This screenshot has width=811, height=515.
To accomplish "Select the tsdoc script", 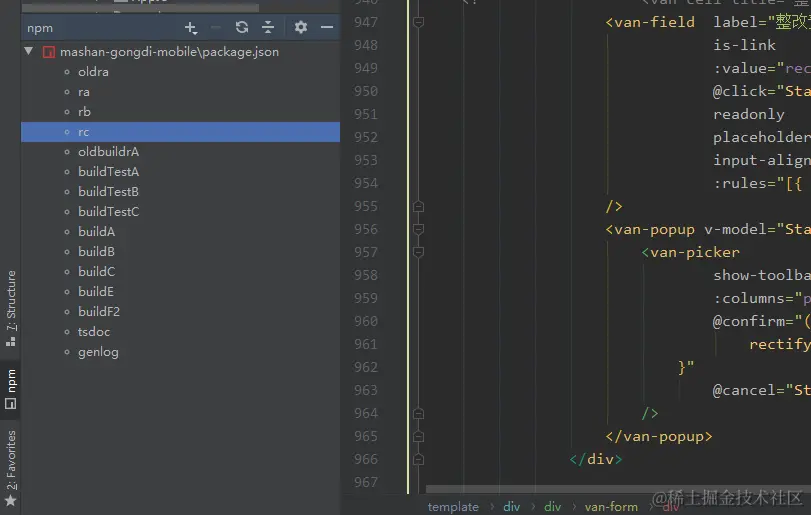I will (x=94, y=331).
